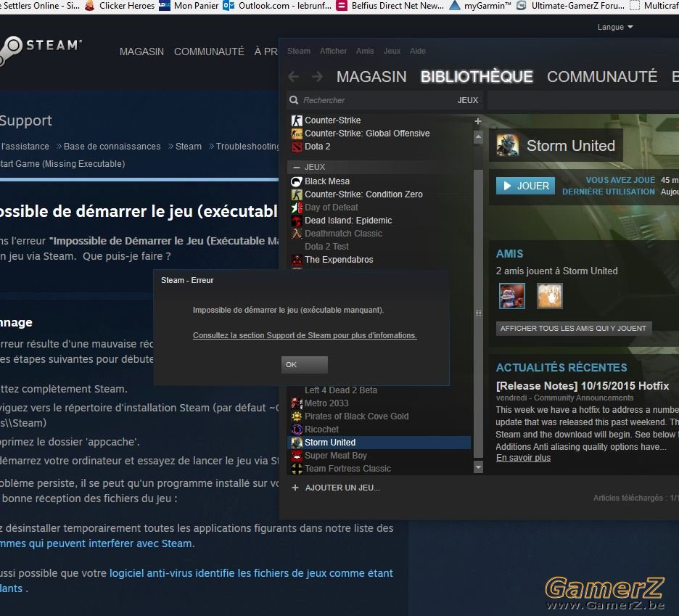Open the Amis menu
Screen dimensions: 679x616
365,51
